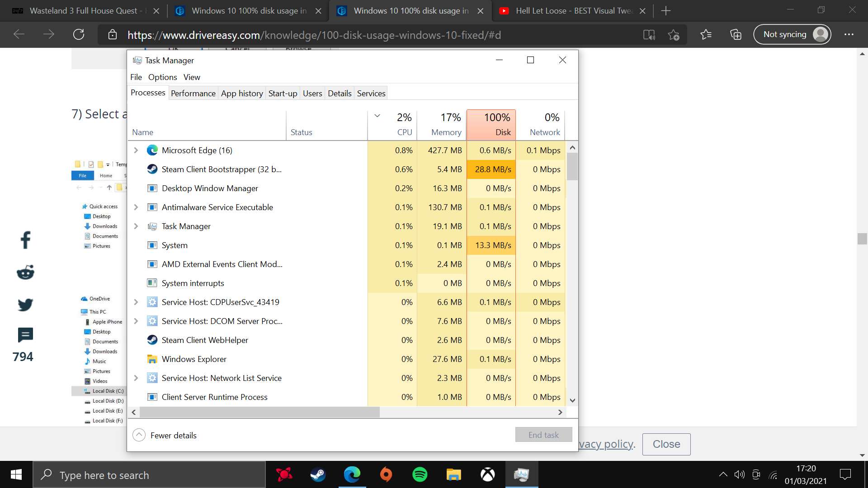
Task: Share page via Facebook icon
Action: 25,240
